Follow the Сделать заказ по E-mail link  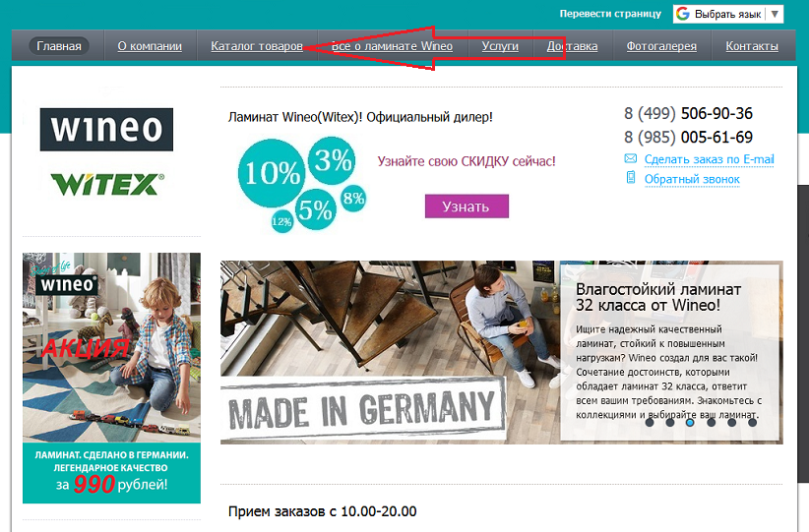[x=709, y=159]
